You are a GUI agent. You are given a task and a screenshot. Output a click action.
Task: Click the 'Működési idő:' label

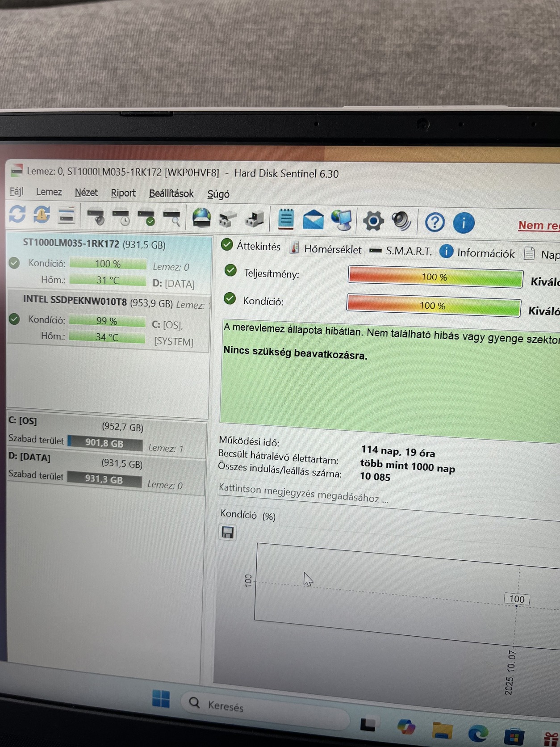coord(249,441)
